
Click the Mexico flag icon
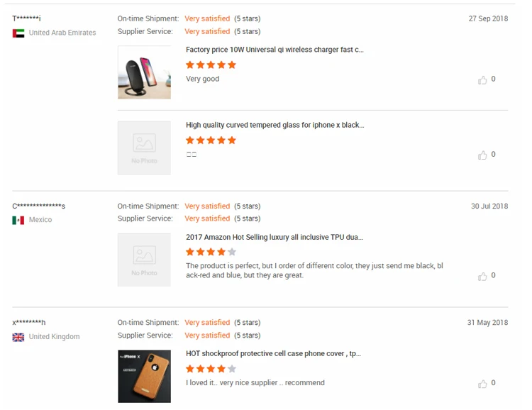18,220
